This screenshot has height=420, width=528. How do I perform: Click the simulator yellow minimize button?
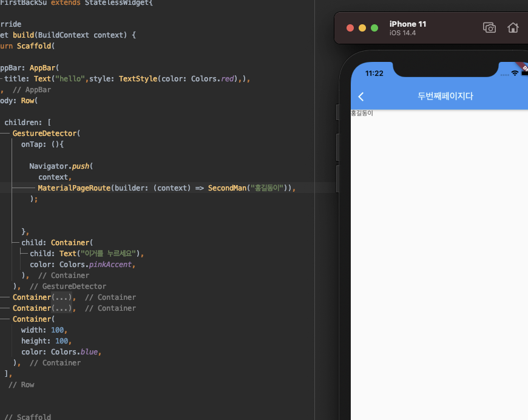click(362, 28)
